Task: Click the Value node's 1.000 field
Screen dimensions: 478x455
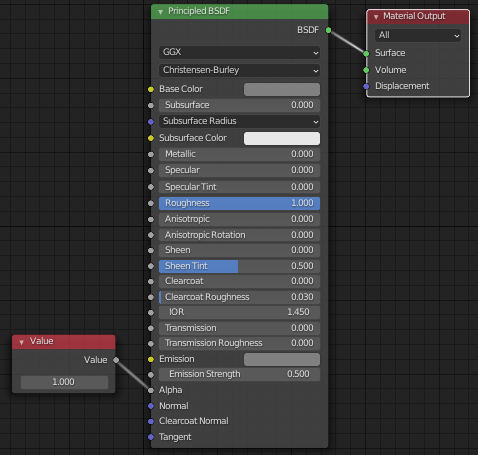Action: 64,382
